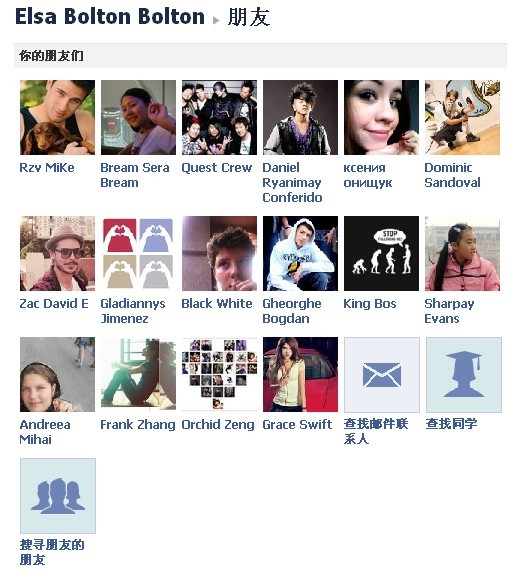Click the envelope find email contacts icon
This screenshot has width=523, height=586.
click(x=381, y=374)
